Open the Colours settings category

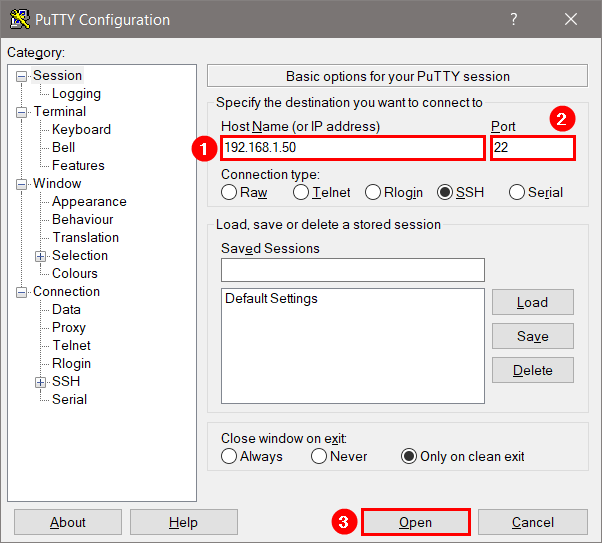tap(75, 273)
